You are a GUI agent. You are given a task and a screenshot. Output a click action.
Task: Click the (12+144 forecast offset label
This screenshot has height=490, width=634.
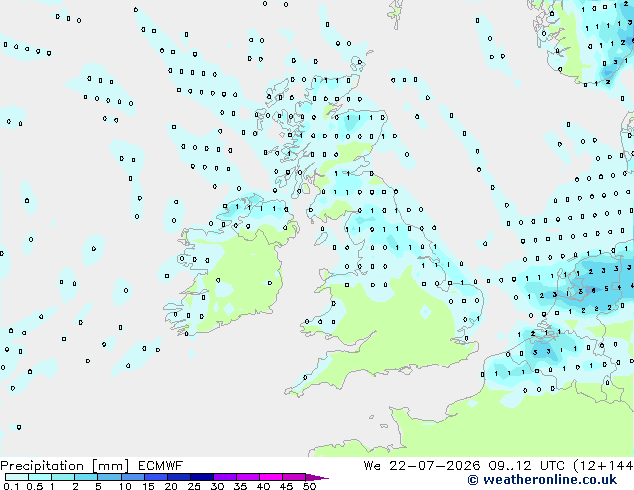click(x=603, y=466)
